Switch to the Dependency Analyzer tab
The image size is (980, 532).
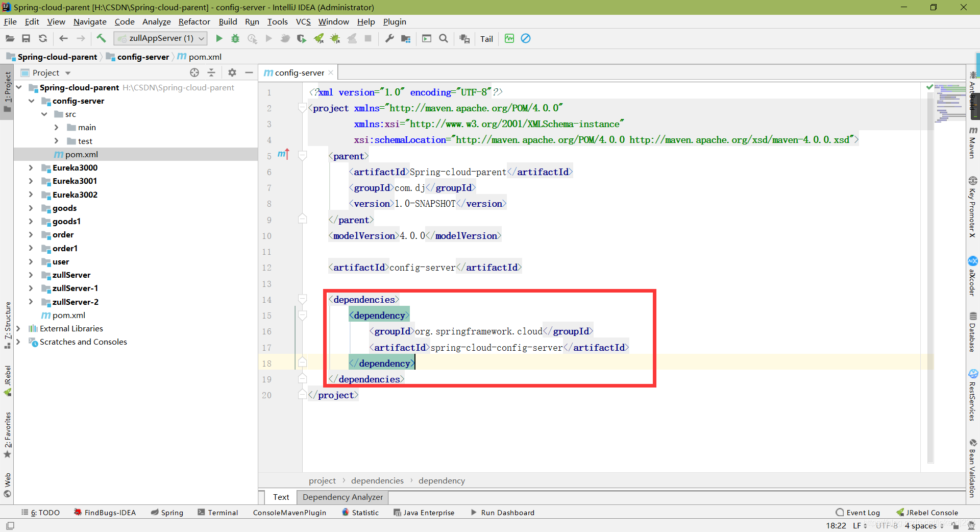tap(342, 497)
